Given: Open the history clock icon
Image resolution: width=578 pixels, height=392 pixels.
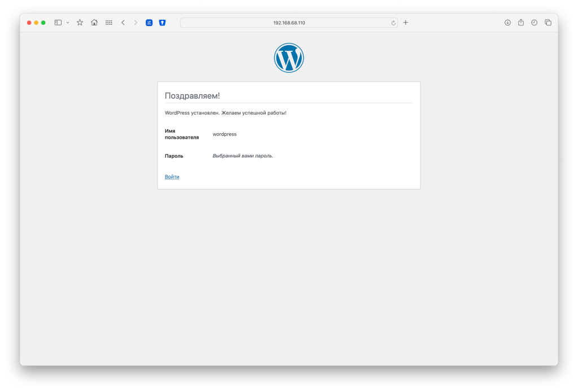Looking at the screenshot, I should 534,23.
